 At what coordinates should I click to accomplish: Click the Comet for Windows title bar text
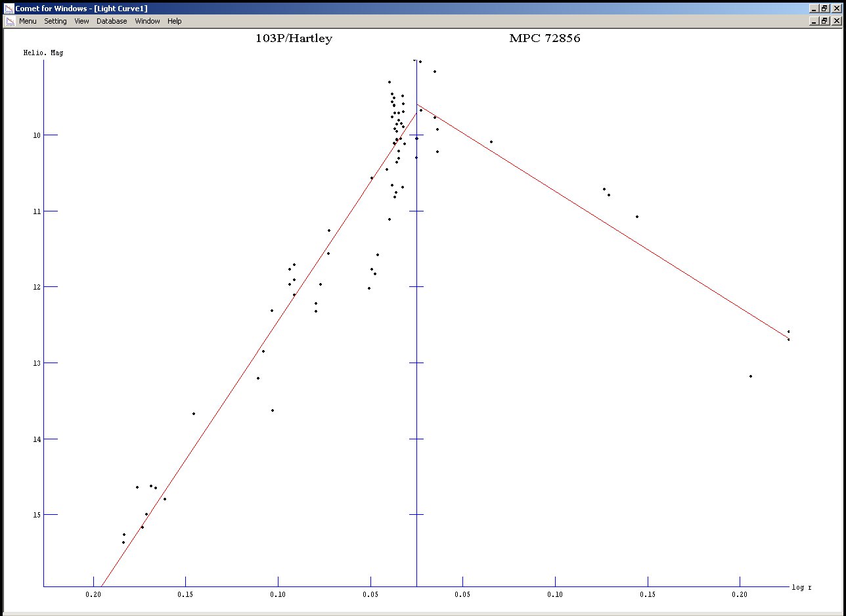81,9
